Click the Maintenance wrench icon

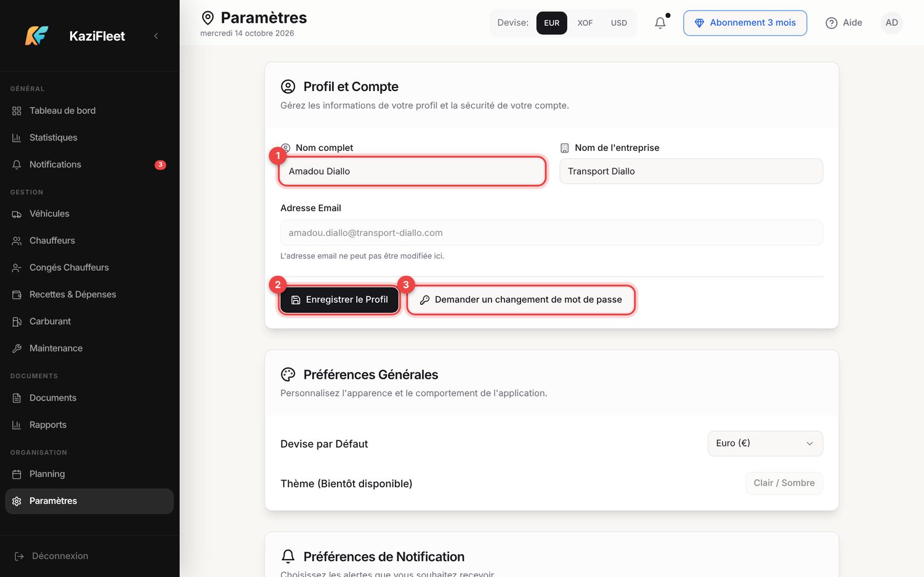click(x=17, y=349)
